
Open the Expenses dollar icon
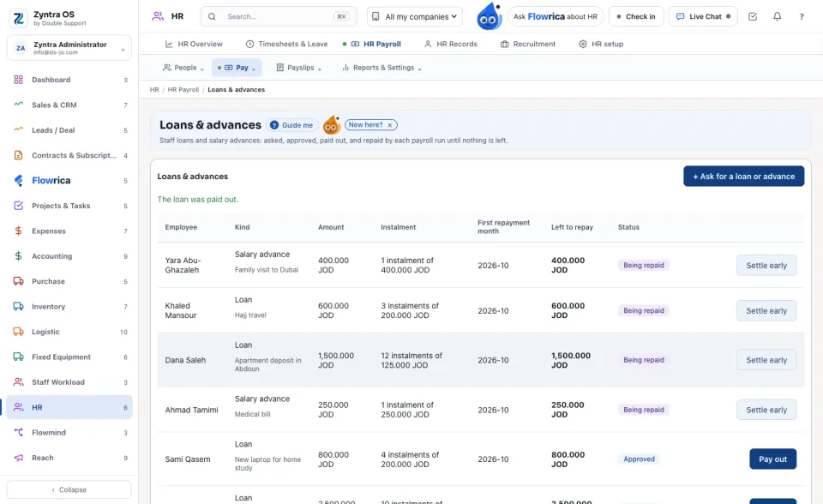click(x=18, y=231)
